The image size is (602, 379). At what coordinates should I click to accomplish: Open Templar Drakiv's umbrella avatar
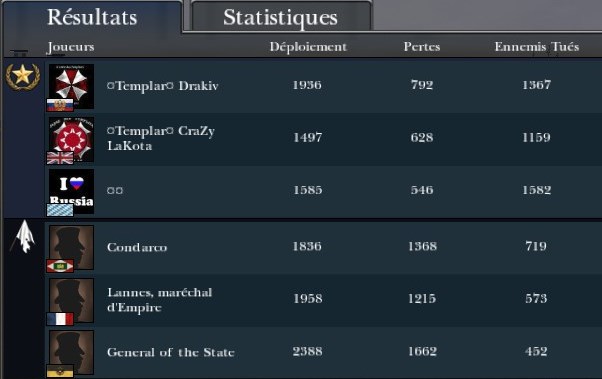coord(71,86)
